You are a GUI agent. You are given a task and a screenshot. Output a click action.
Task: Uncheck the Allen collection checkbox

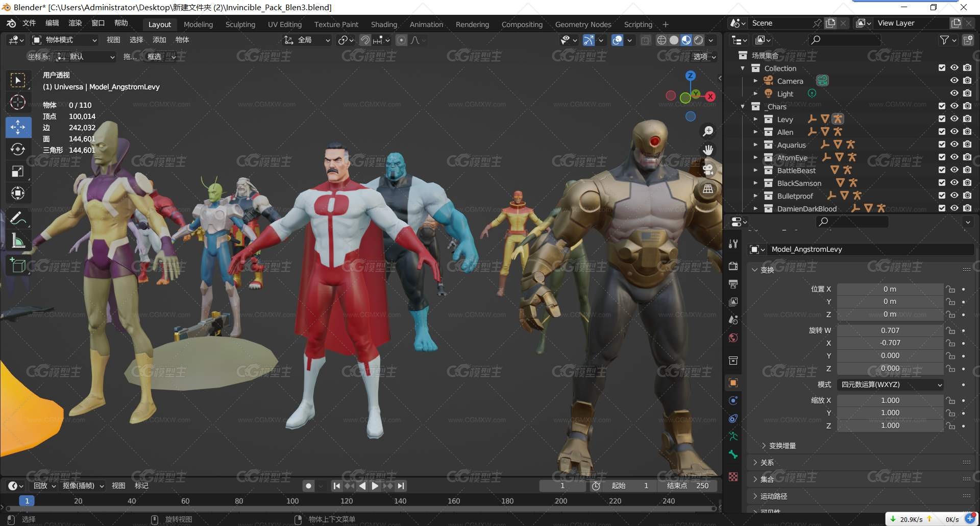coord(942,132)
